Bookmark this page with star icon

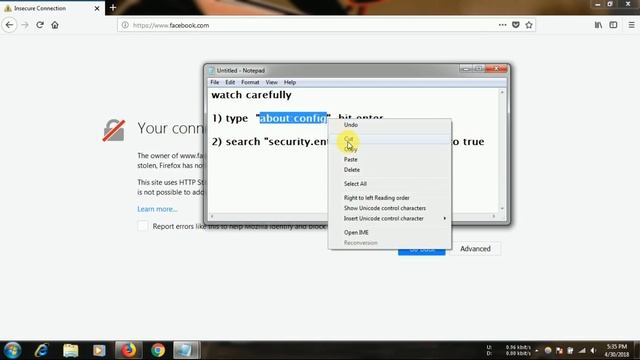pyautogui.click(x=529, y=25)
